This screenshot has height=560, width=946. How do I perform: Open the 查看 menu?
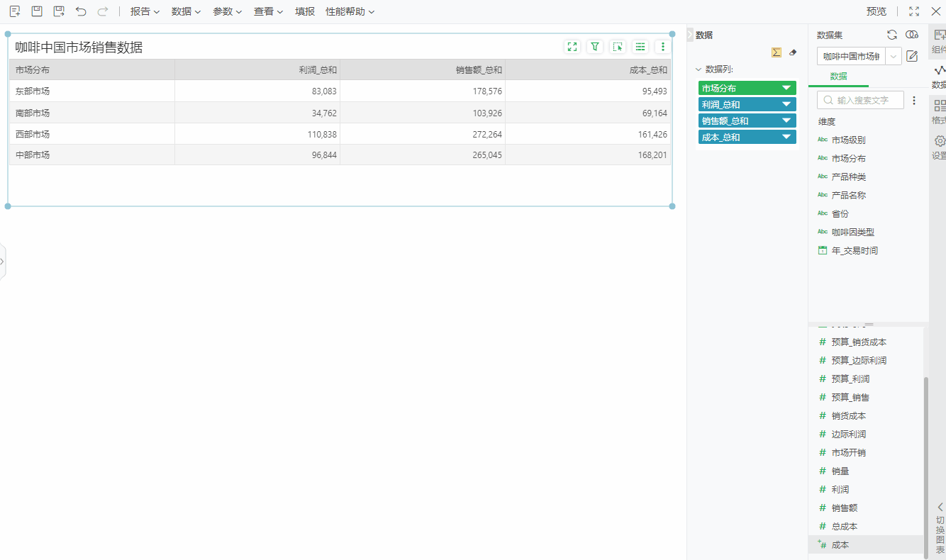268,11
